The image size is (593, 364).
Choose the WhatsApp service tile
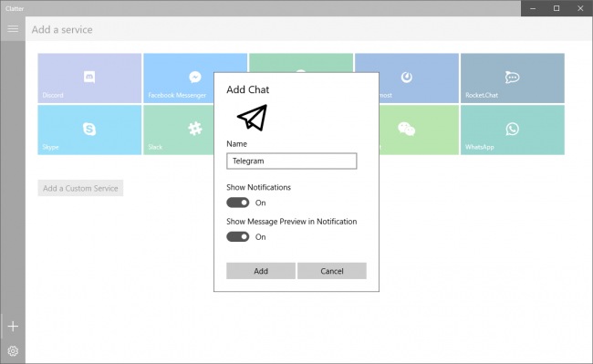coord(513,130)
